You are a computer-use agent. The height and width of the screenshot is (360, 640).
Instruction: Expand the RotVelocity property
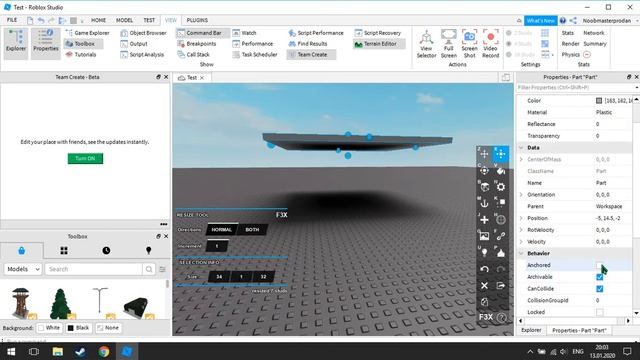coord(521,230)
